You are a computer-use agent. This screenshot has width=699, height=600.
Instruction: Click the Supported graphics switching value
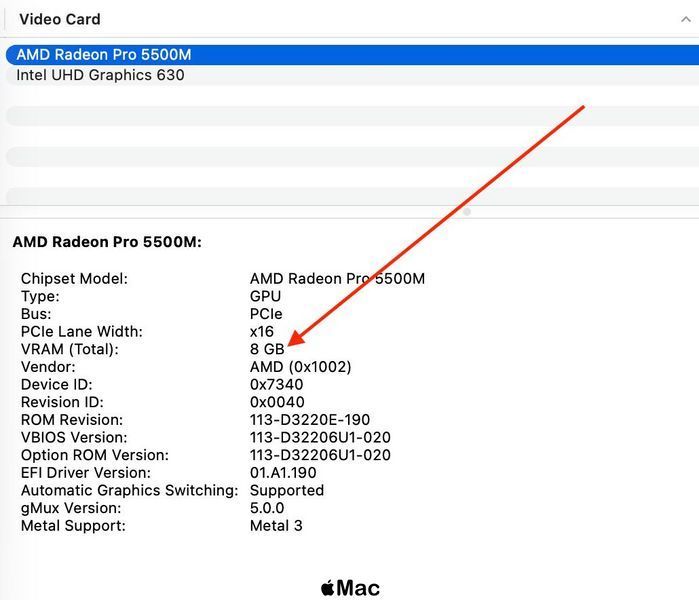click(287, 491)
